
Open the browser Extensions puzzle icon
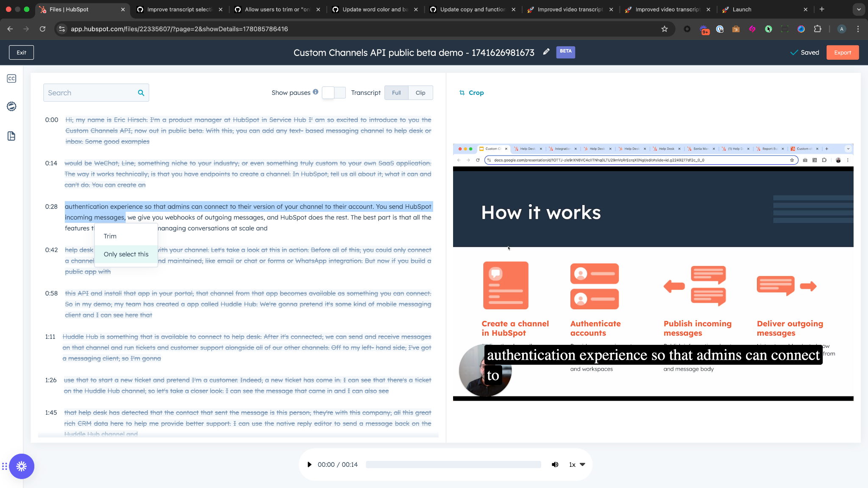(x=818, y=29)
